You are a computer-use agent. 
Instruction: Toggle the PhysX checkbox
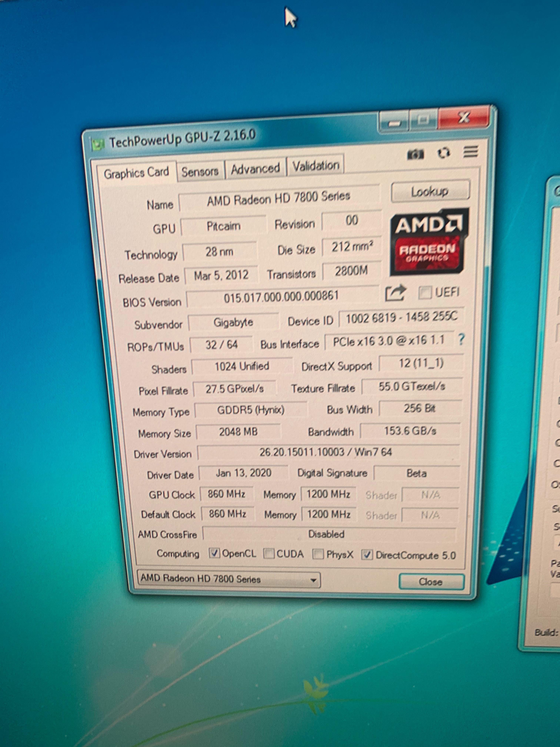coord(318,554)
